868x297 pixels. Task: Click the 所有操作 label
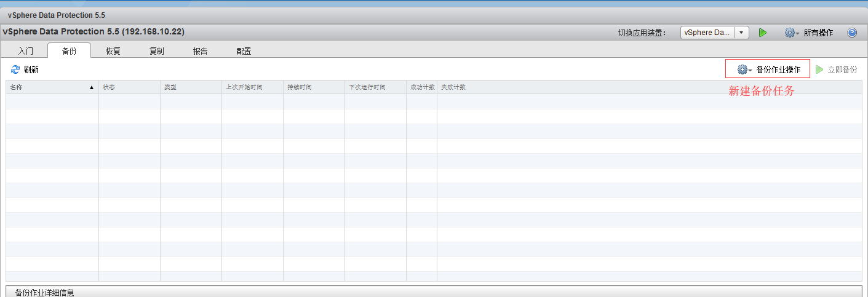(818, 33)
